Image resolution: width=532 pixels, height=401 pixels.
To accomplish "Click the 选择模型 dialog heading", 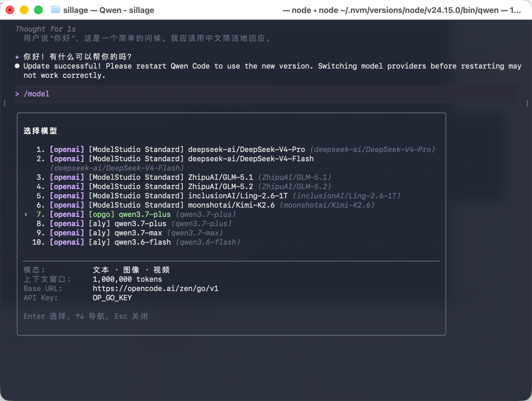I will click(x=40, y=131).
